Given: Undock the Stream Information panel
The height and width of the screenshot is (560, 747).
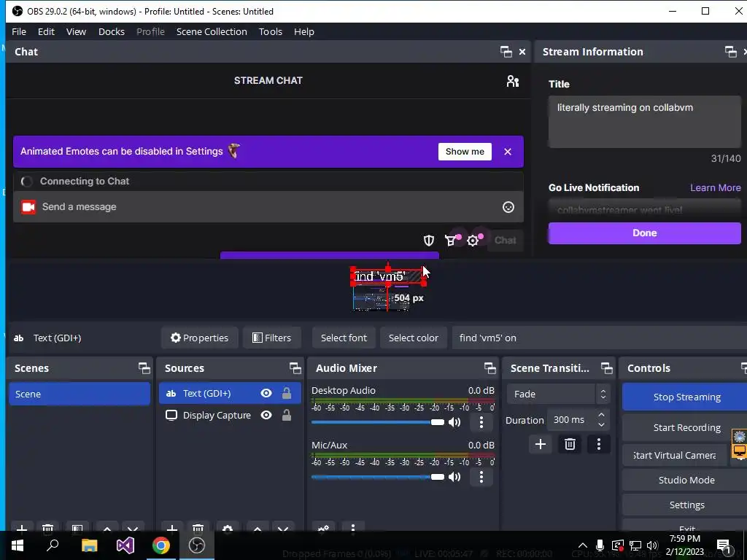Looking at the screenshot, I should [730, 52].
